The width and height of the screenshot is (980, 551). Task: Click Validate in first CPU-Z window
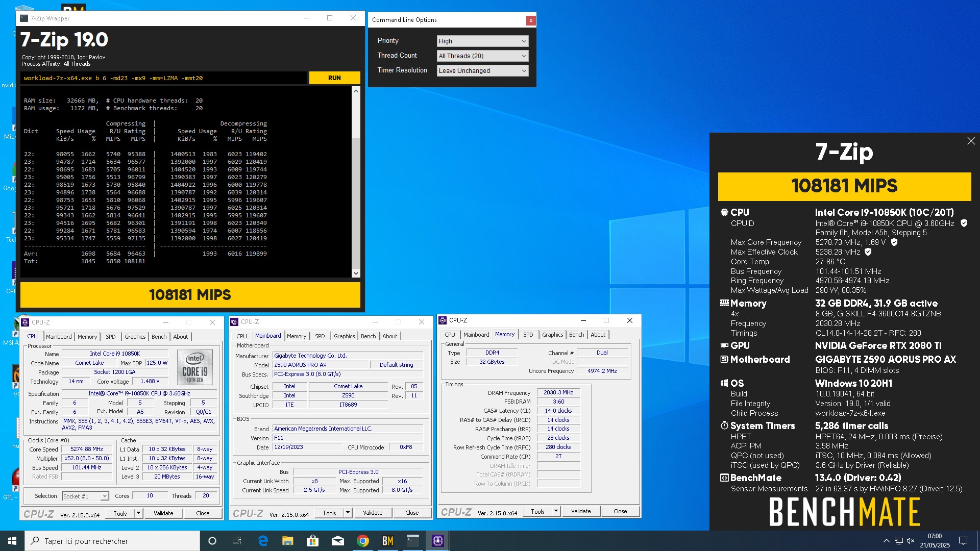click(163, 513)
